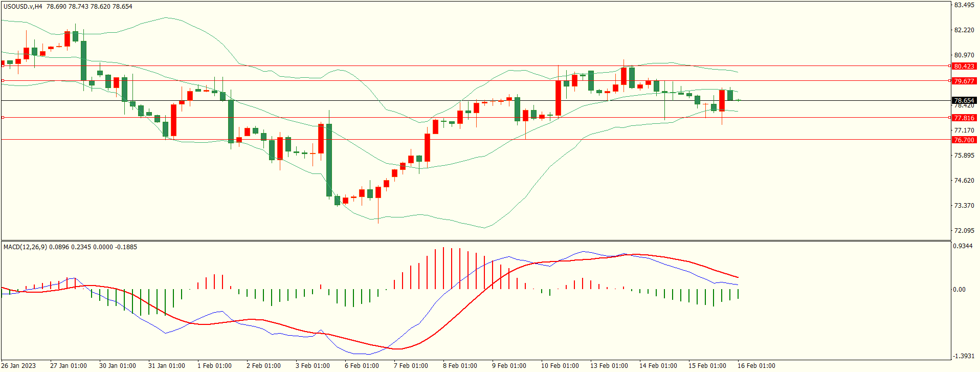This screenshot has width=980, height=372.
Task: Click the 10 Feb 01:00 time label
Action: (560, 366)
